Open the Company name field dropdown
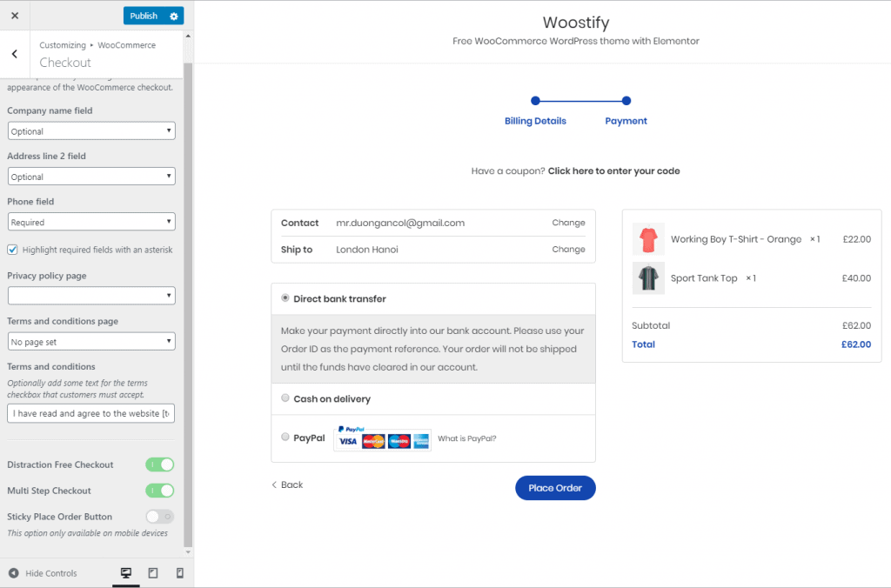 (x=91, y=131)
